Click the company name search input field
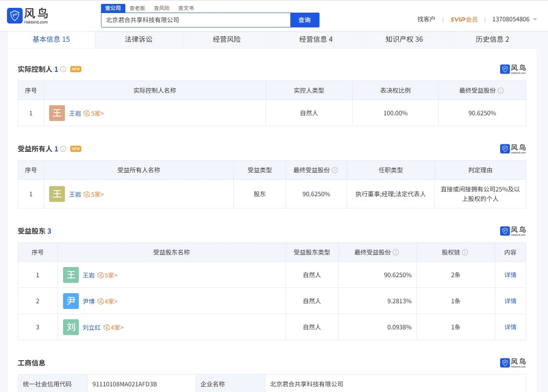 [196, 20]
